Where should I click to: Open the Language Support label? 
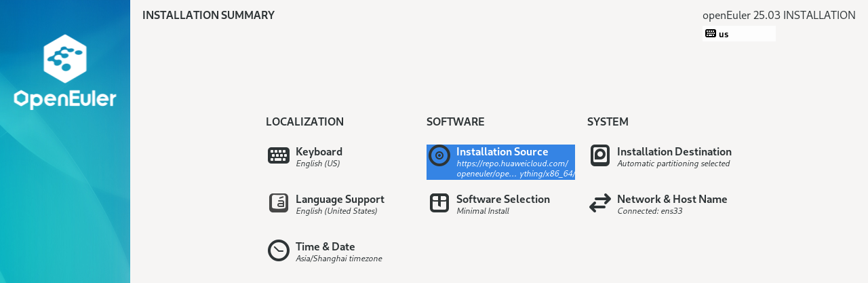(340, 199)
